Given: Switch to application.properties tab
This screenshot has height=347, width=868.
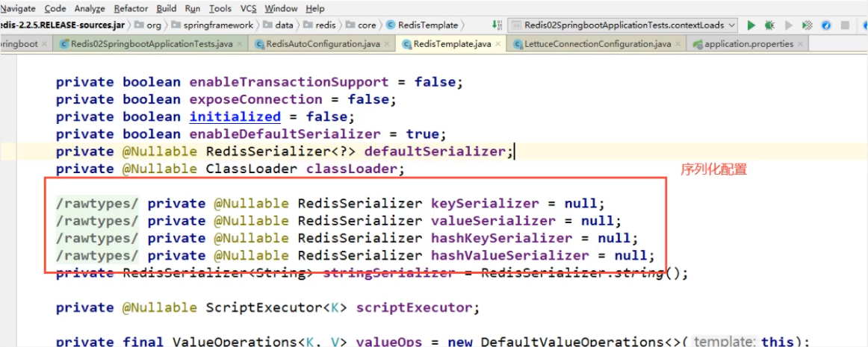Looking at the screenshot, I should [747, 44].
